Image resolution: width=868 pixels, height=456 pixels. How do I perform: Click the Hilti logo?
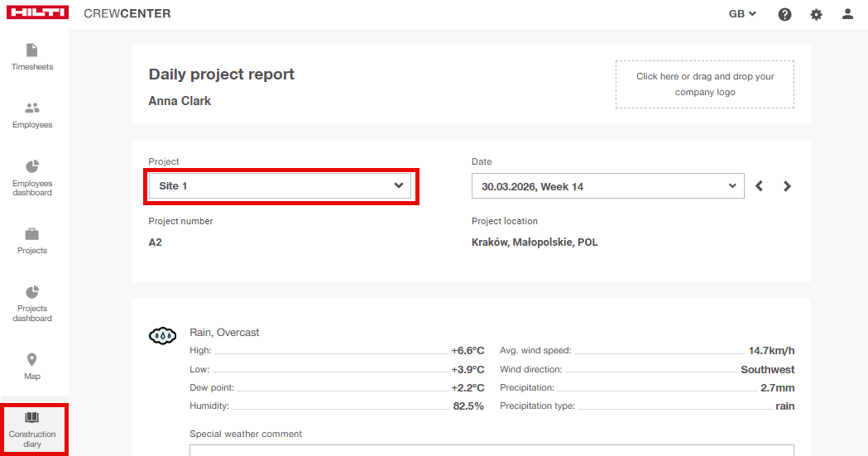[x=37, y=13]
